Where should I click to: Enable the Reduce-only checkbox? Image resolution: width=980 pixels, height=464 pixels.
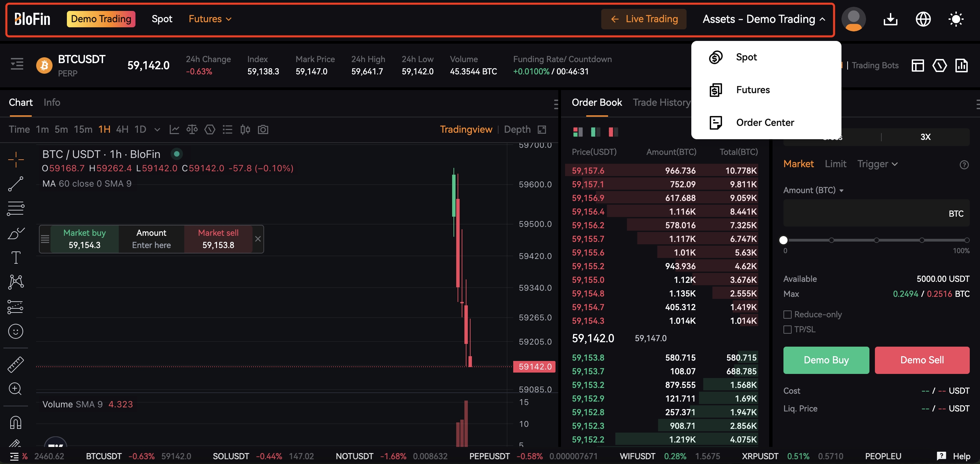788,314
